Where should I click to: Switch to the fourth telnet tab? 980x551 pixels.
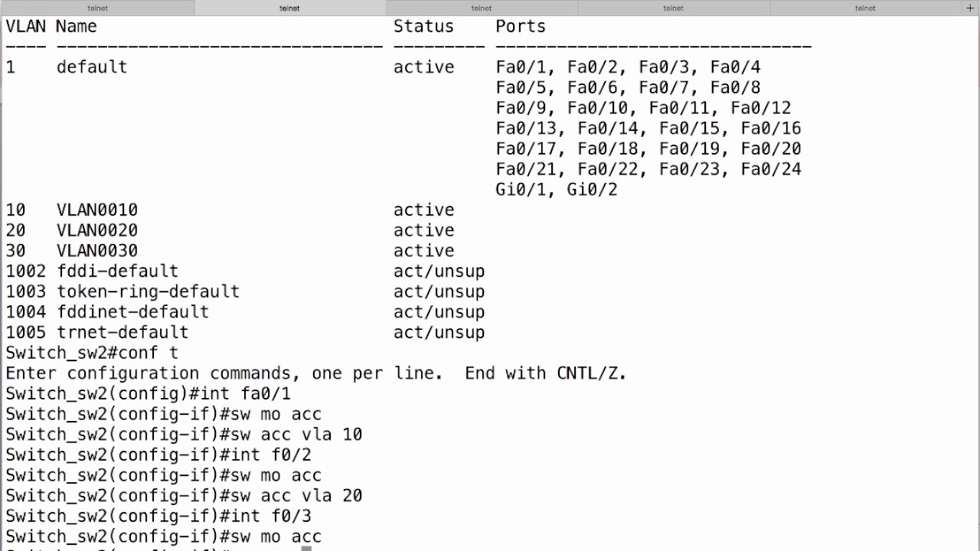click(673, 8)
